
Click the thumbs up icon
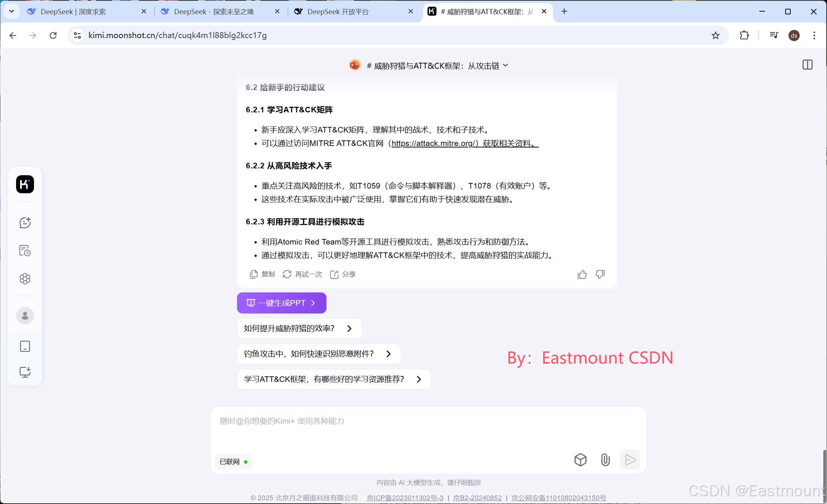click(582, 274)
